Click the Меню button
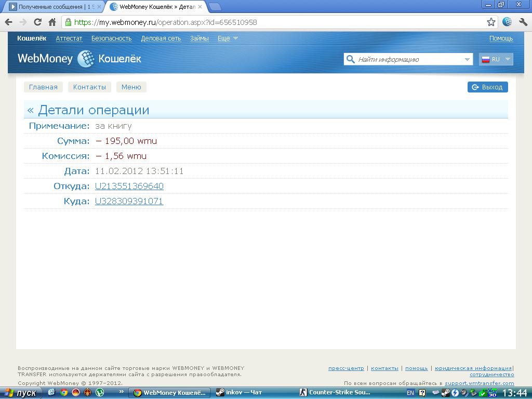This screenshot has width=532, height=399. pyautogui.click(x=131, y=87)
